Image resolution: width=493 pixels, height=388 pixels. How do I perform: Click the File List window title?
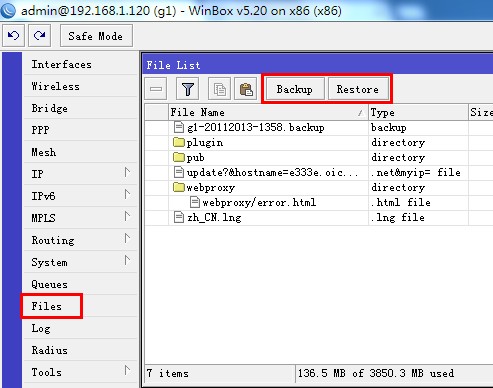pyautogui.click(x=173, y=65)
